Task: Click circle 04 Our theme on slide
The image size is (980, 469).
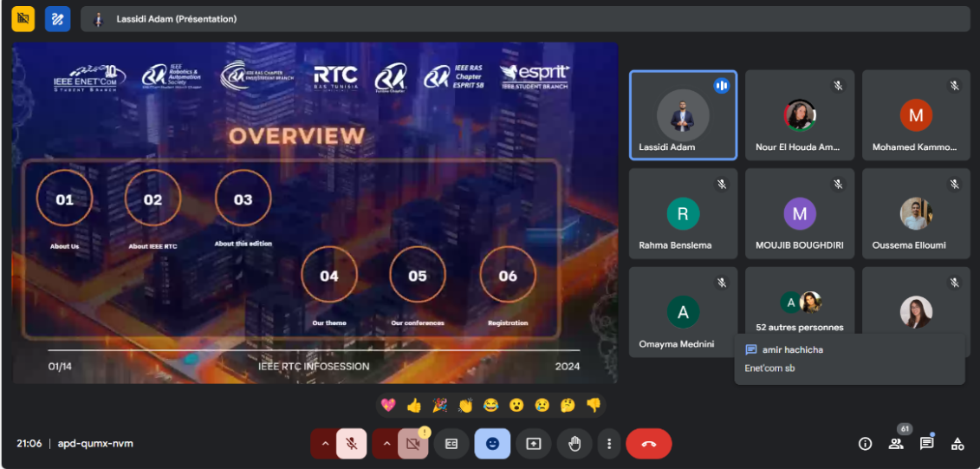Action: click(329, 276)
